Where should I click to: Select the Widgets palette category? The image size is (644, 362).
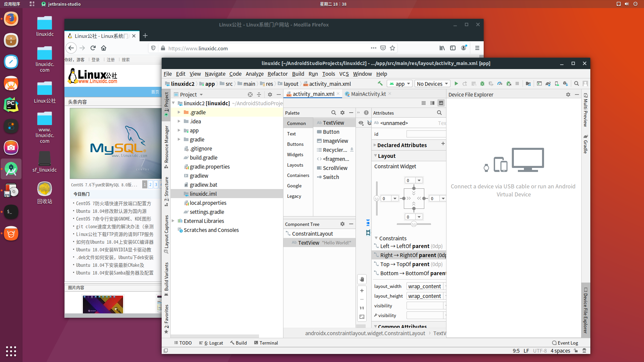coord(295,155)
